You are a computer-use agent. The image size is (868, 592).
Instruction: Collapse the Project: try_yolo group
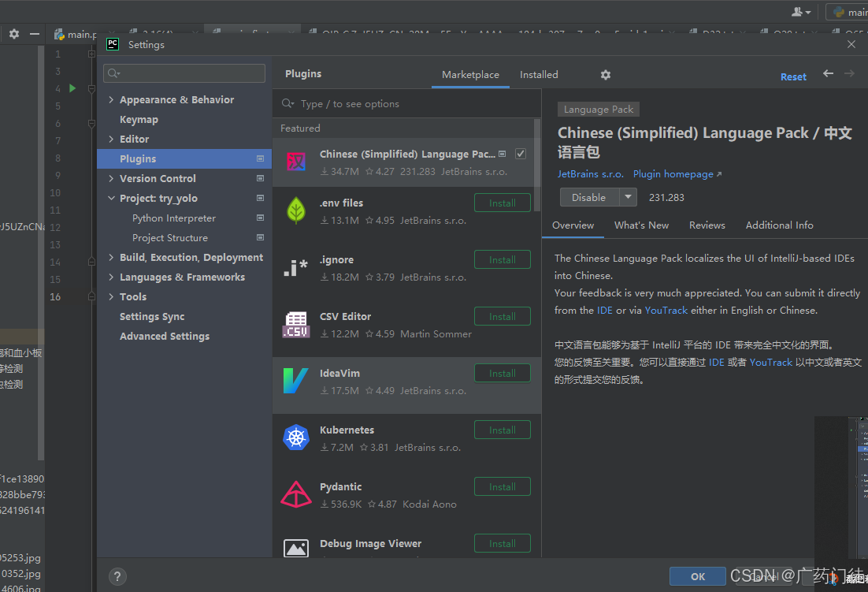(111, 199)
